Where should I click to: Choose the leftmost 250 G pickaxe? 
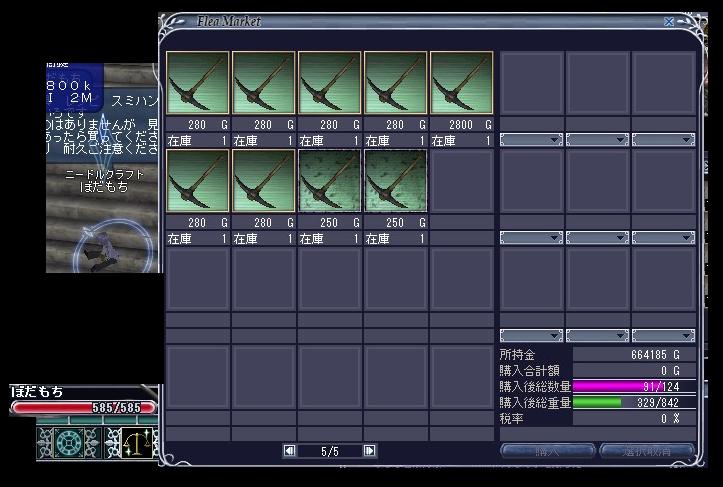pyautogui.click(x=329, y=182)
